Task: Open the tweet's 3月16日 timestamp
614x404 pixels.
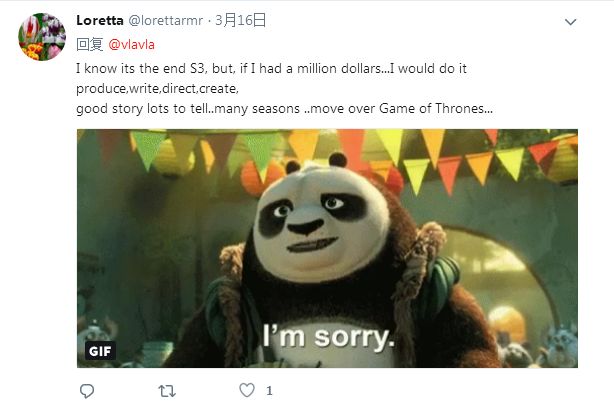Action: click(x=240, y=20)
